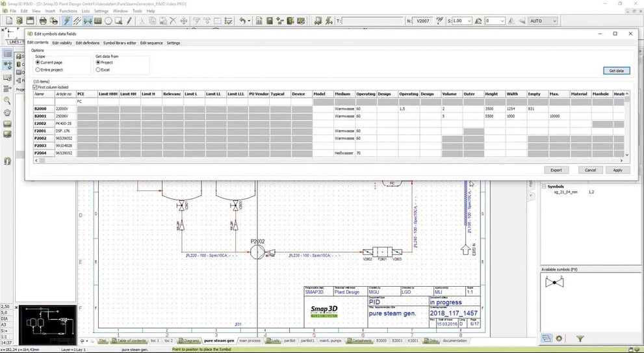Click the Cancel button
The width and height of the screenshot is (644, 353).
pyautogui.click(x=590, y=170)
